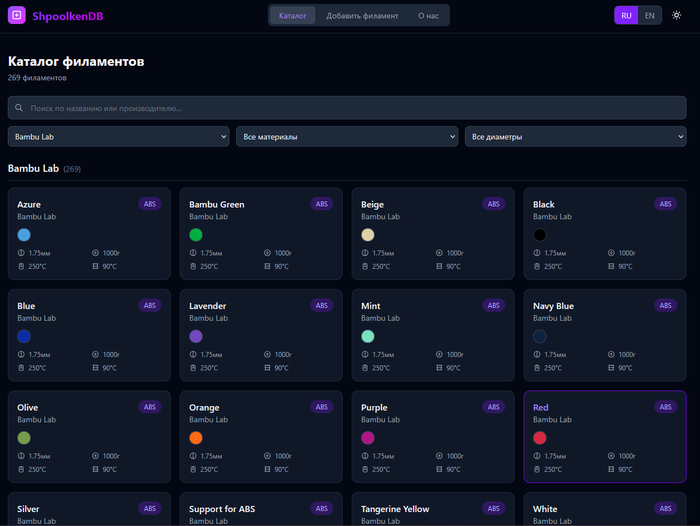The width and height of the screenshot is (700, 526).
Task: Open the Bambu Lab manufacturer dropdown
Action: pyautogui.click(x=118, y=137)
